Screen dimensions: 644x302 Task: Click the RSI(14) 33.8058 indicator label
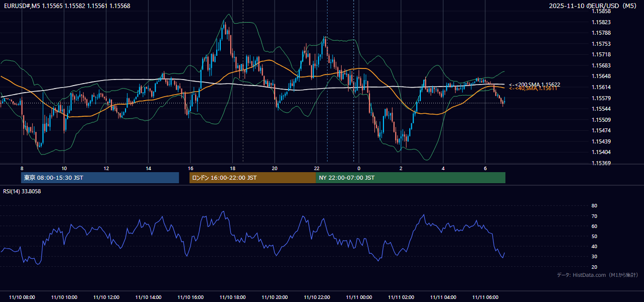22,191
